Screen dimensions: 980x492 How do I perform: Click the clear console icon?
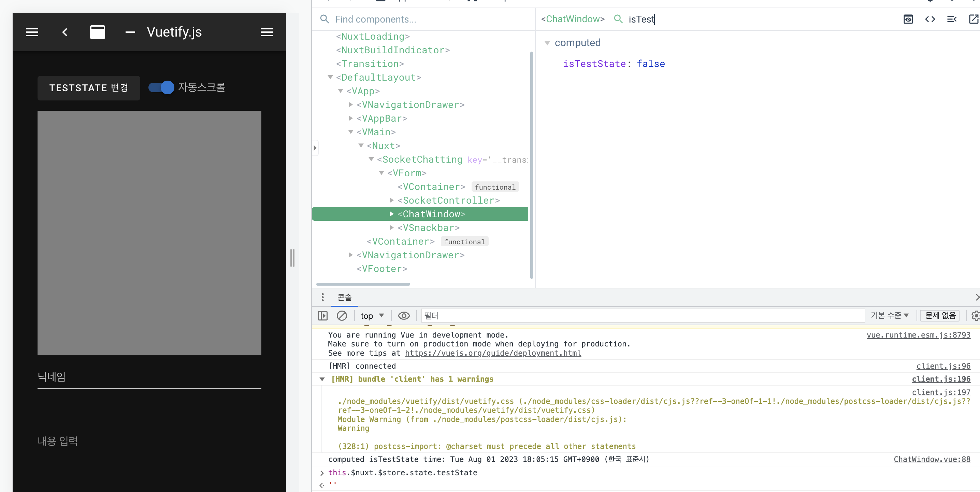point(342,316)
